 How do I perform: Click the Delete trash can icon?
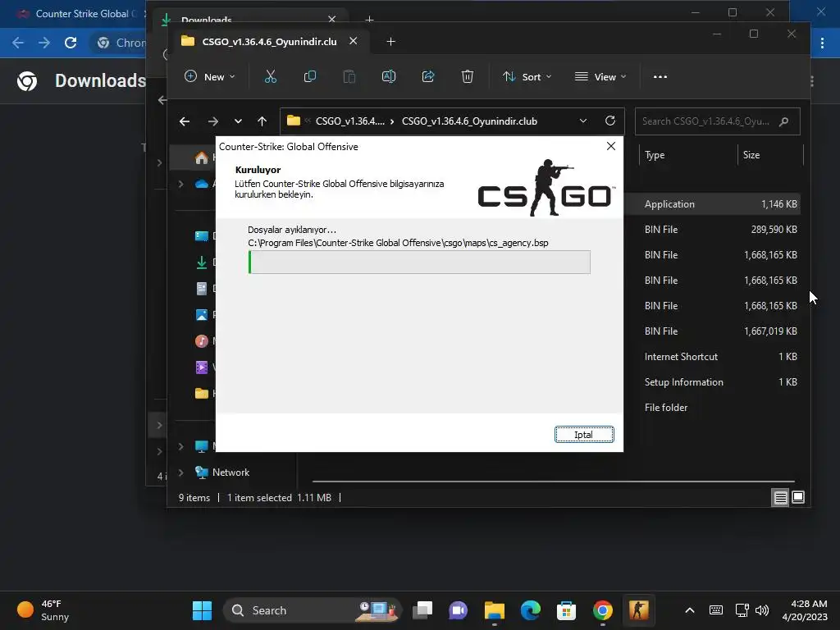(x=467, y=76)
